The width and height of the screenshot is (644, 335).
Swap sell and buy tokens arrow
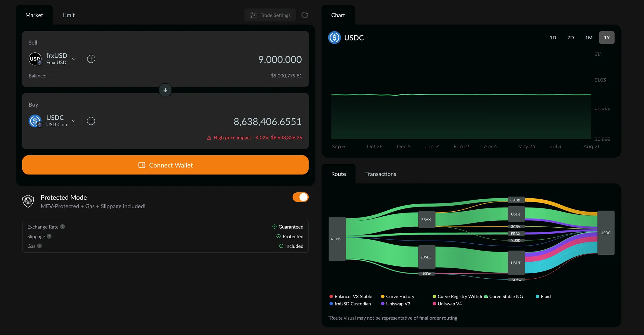(165, 90)
